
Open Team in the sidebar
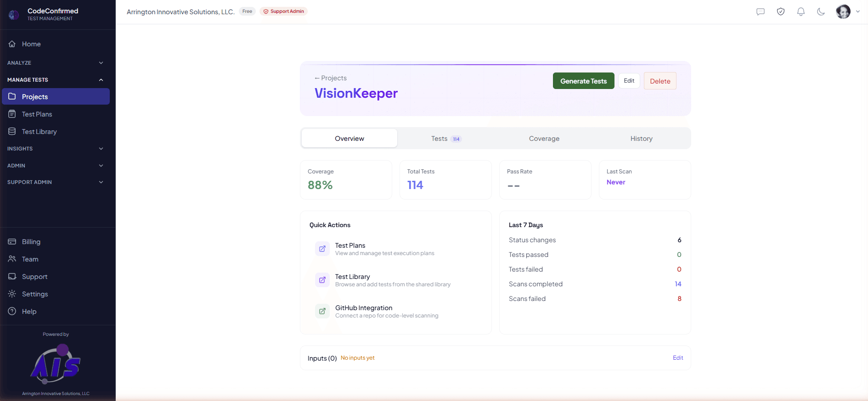(56, 259)
